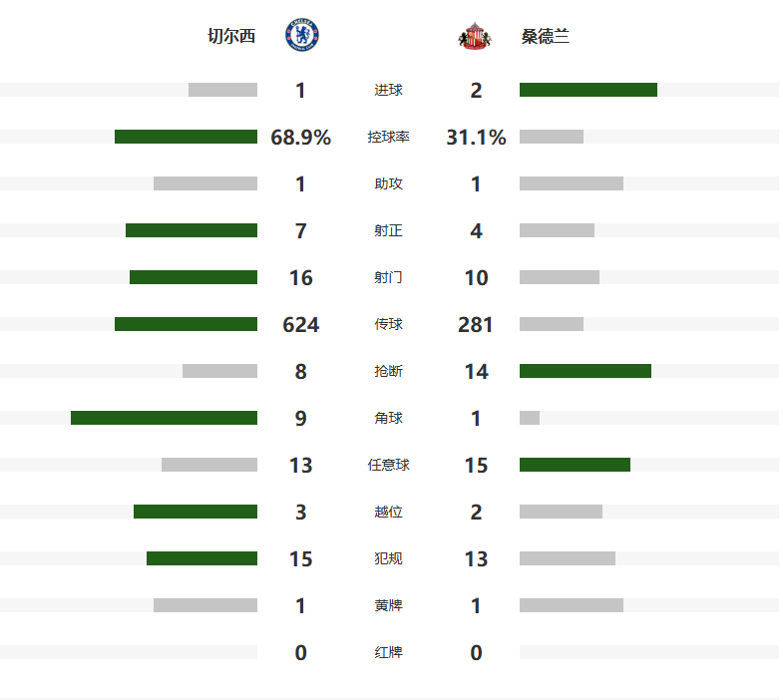Click Chelsea's 68.9% possession value
Image resolution: width=783 pixels, height=700 pixels.
click(301, 138)
